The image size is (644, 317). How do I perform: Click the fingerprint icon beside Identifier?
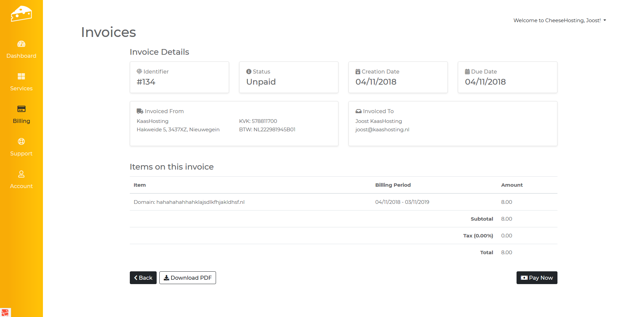point(139,72)
